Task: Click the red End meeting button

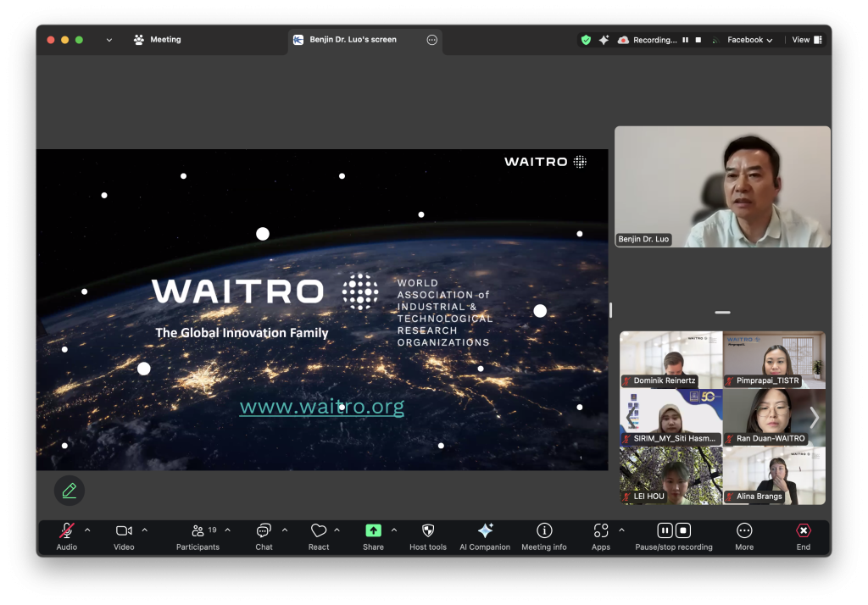Action: coord(803,531)
